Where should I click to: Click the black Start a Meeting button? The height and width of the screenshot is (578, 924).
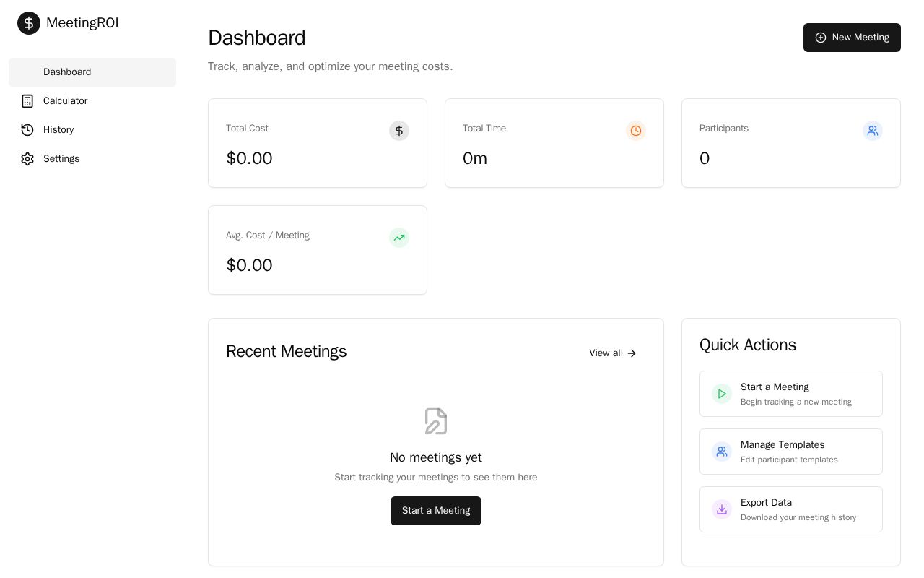(x=436, y=511)
